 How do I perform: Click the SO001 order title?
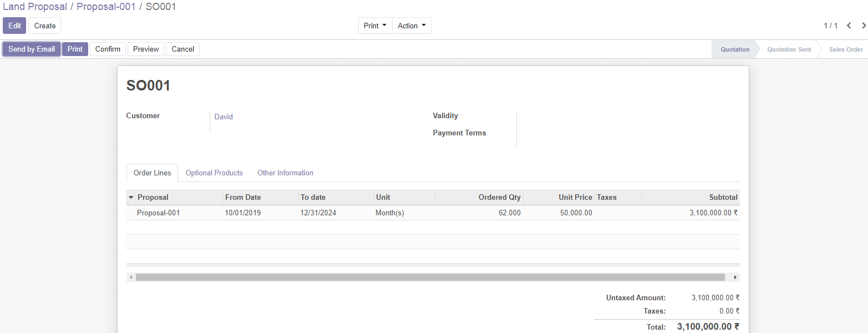tap(148, 85)
